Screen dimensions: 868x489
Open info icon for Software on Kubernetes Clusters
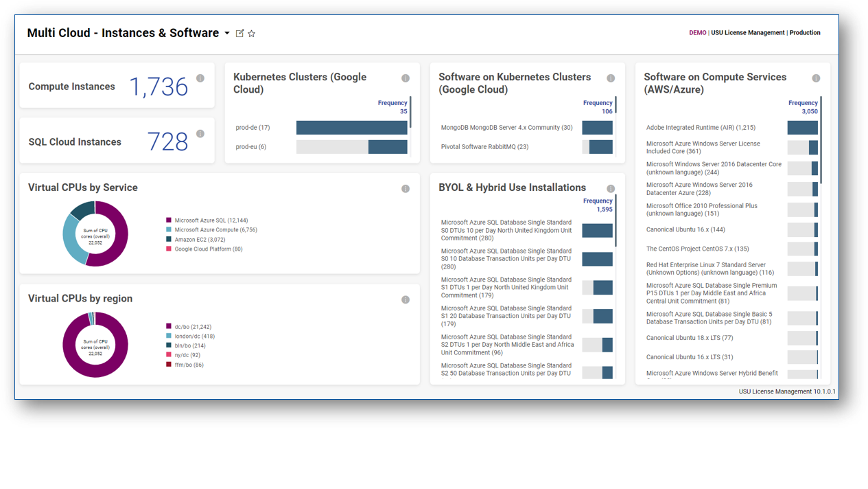(x=611, y=78)
